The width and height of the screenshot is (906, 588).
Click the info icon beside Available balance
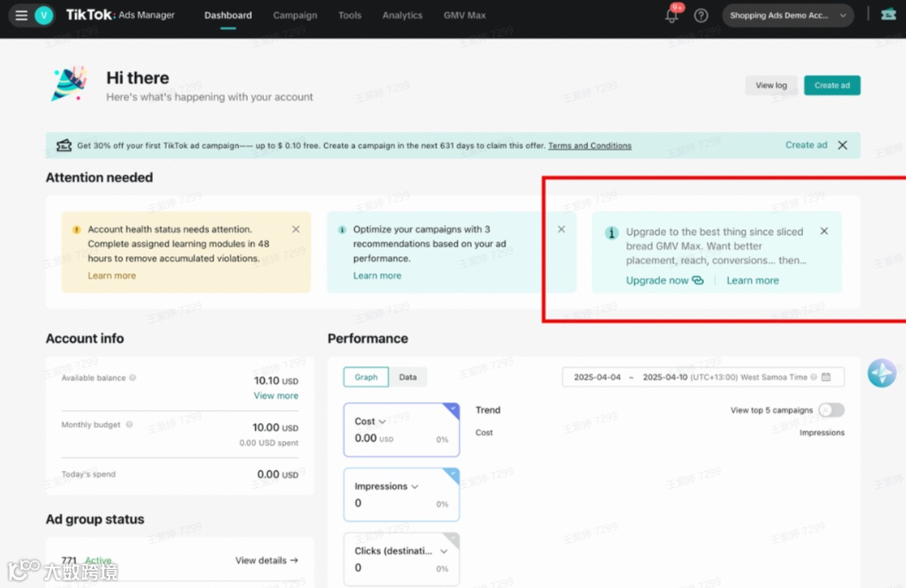(x=132, y=377)
